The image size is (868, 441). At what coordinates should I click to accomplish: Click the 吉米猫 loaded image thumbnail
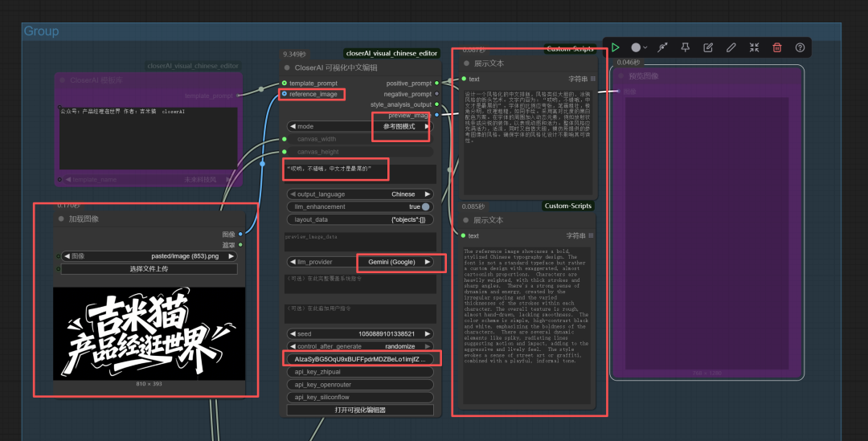point(149,333)
